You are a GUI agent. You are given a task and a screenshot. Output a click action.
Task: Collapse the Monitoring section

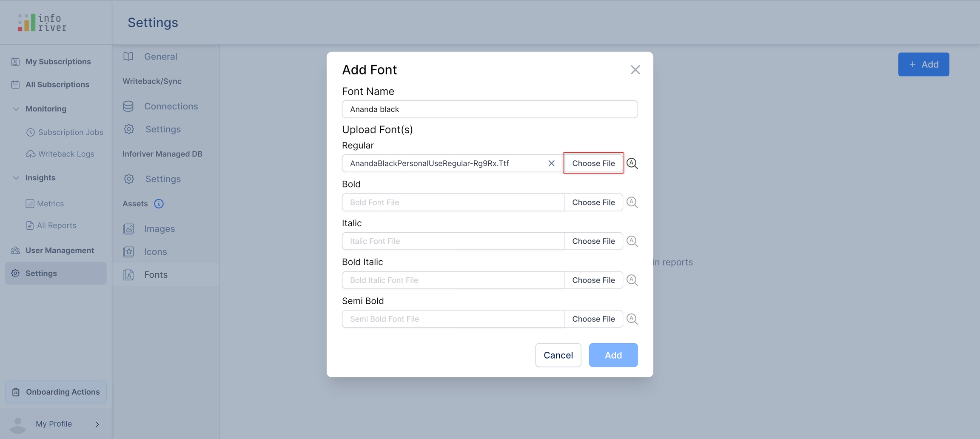(16, 109)
